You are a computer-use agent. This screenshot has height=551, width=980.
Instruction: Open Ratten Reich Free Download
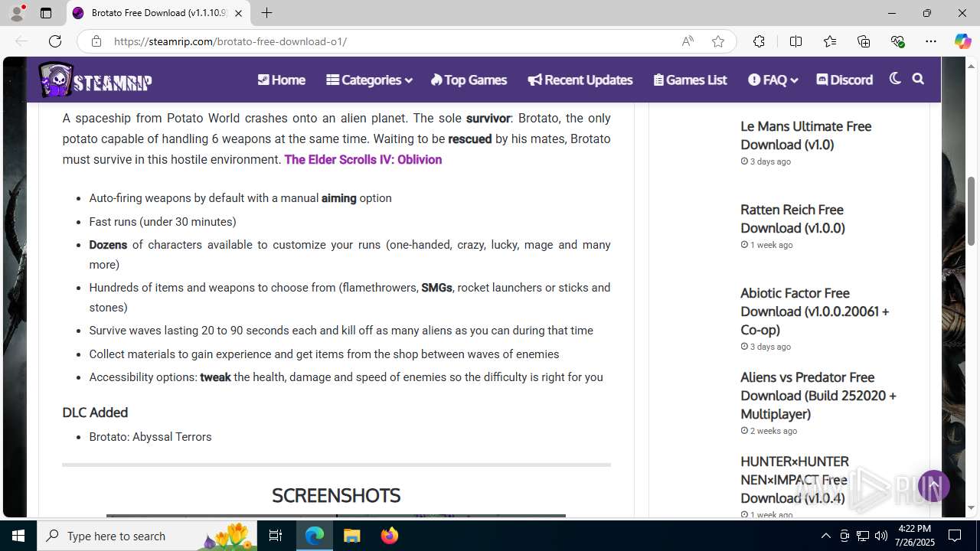pyautogui.click(x=792, y=219)
